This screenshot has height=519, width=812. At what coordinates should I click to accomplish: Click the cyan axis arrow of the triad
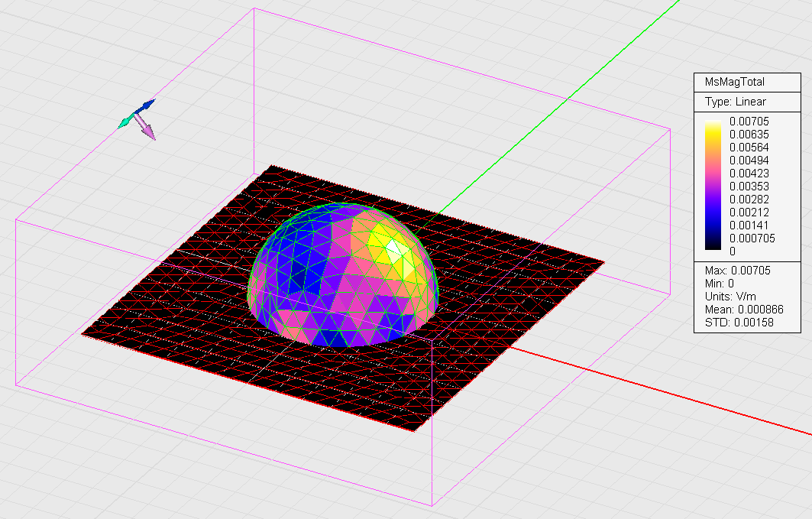click(x=125, y=122)
